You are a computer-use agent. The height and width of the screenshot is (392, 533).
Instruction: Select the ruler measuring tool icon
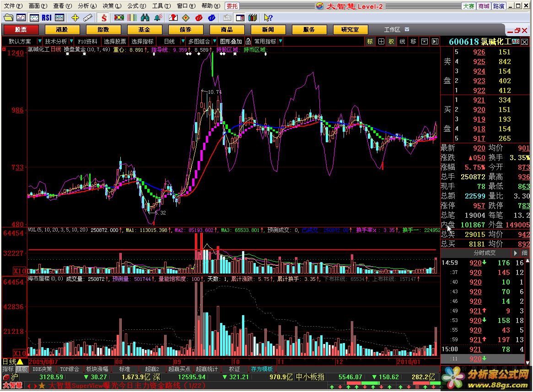point(88,18)
